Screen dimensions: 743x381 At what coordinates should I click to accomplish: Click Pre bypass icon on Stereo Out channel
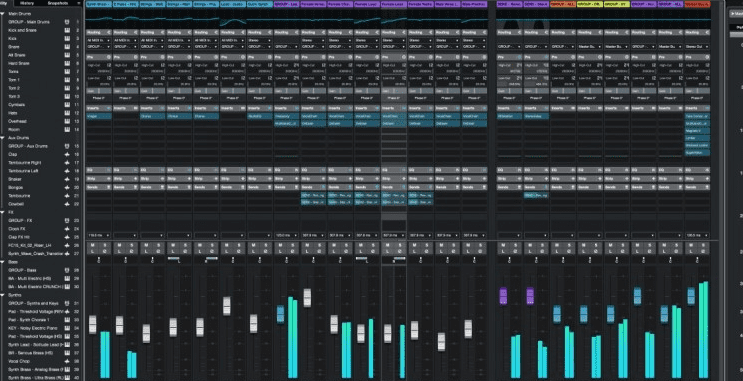click(707, 57)
